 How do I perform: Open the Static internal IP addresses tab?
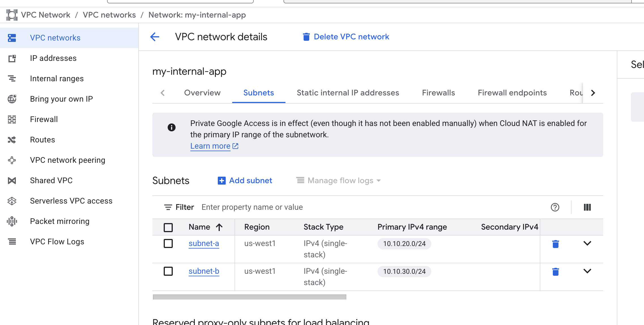(x=348, y=93)
